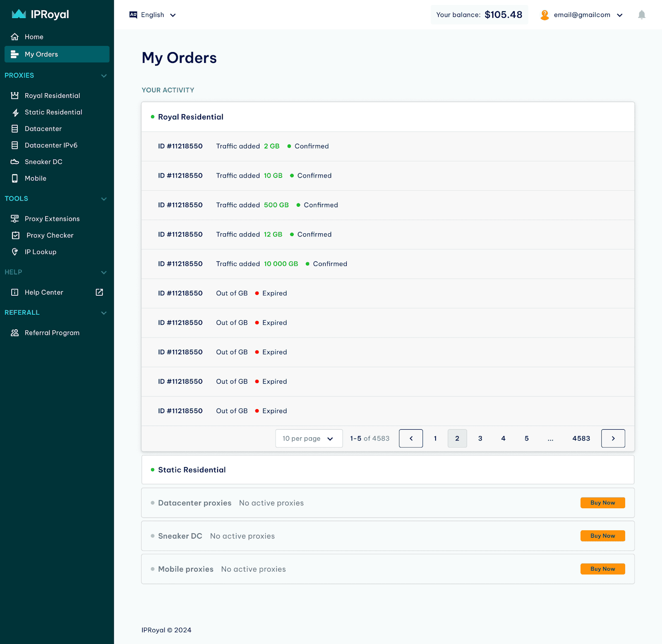Buy Now for Mobile proxies
This screenshot has width=662, height=644.
(x=602, y=569)
